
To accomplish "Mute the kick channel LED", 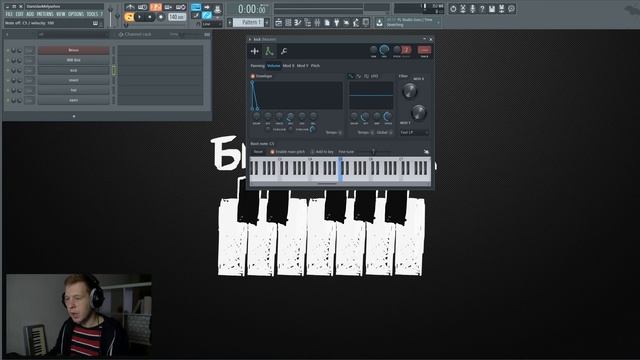I will pyautogui.click(x=8, y=70).
